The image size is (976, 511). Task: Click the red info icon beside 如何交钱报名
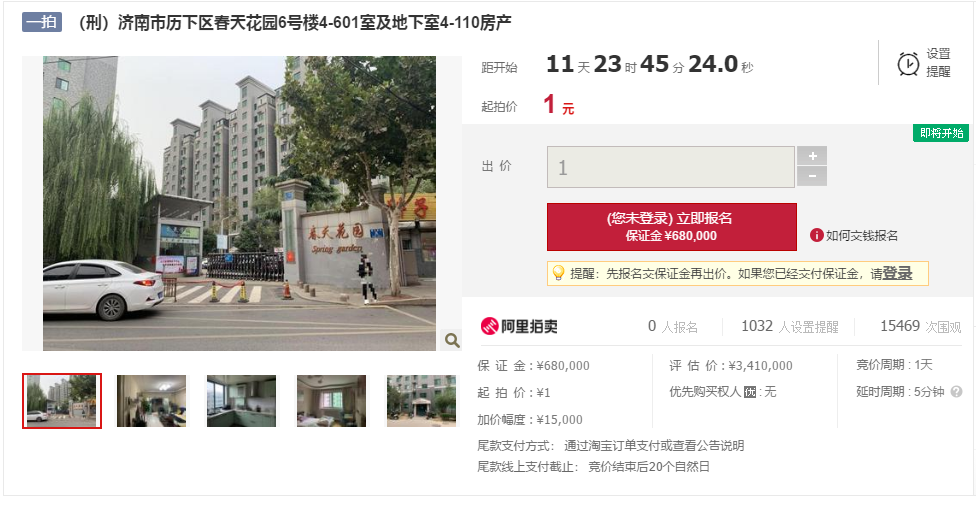point(817,235)
